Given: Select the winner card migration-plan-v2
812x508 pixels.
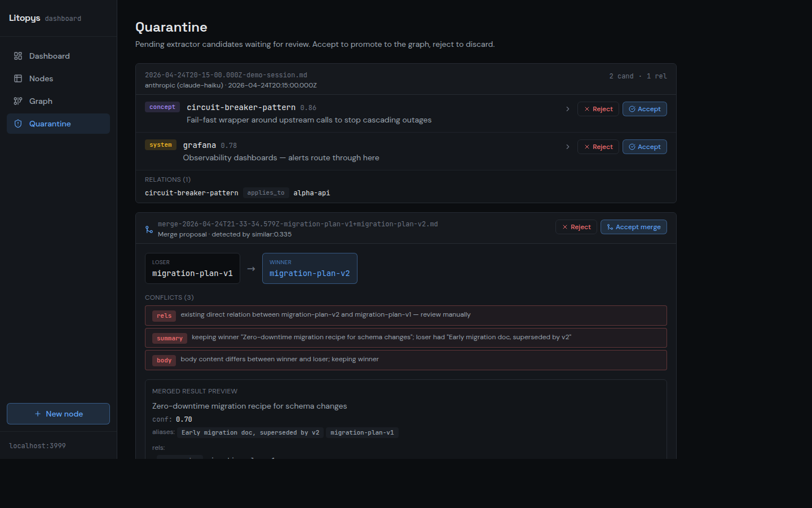Looking at the screenshot, I should [x=310, y=268].
